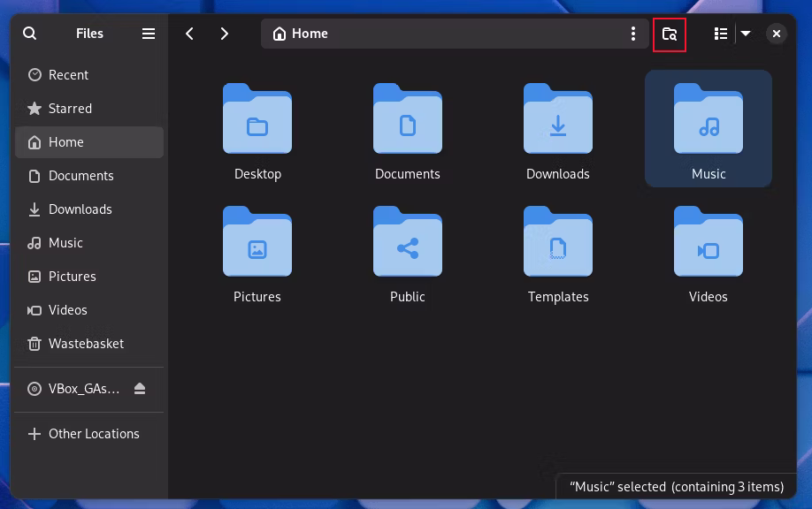This screenshot has height=509, width=812.
Task: Click the search magnifier icon
Action: pyautogui.click(x=30, y=34)
